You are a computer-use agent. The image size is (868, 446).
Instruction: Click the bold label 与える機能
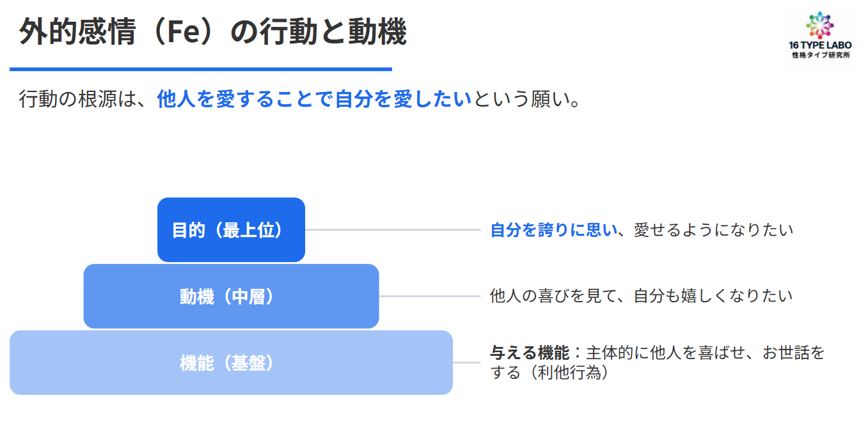click(x=529, y=353)
